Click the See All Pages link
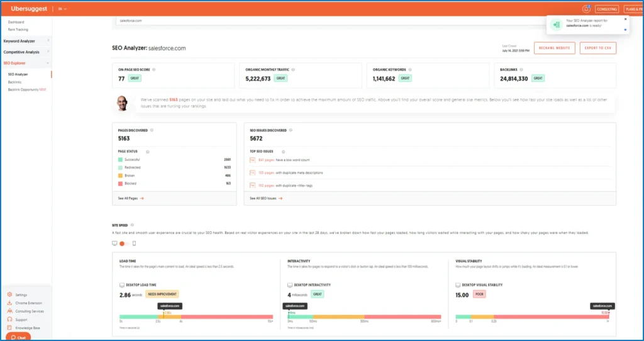Screen dimensions: 644x341 [x=131, y=198]
